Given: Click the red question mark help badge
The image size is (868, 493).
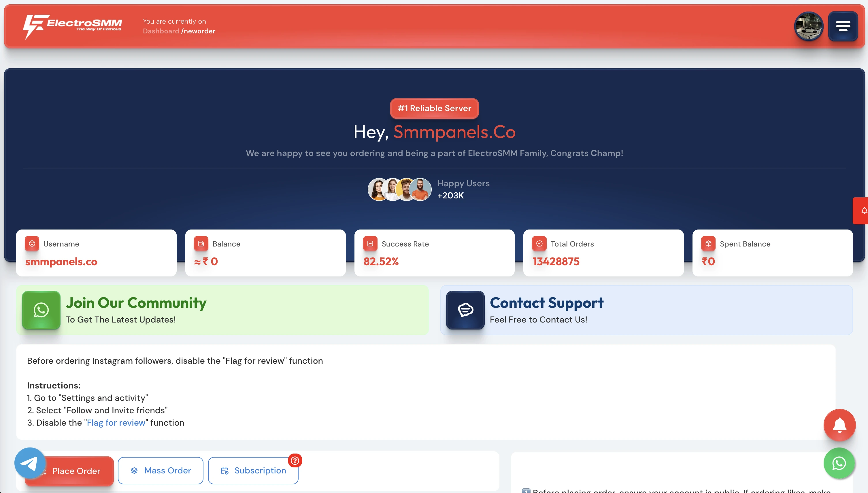Looking at the screenshot, I should tap(295, 460).
